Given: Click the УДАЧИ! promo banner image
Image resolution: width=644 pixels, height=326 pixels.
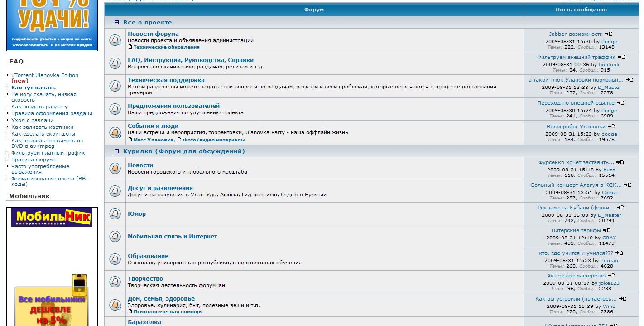Looking at the screenshot, I should pos(52,25).
